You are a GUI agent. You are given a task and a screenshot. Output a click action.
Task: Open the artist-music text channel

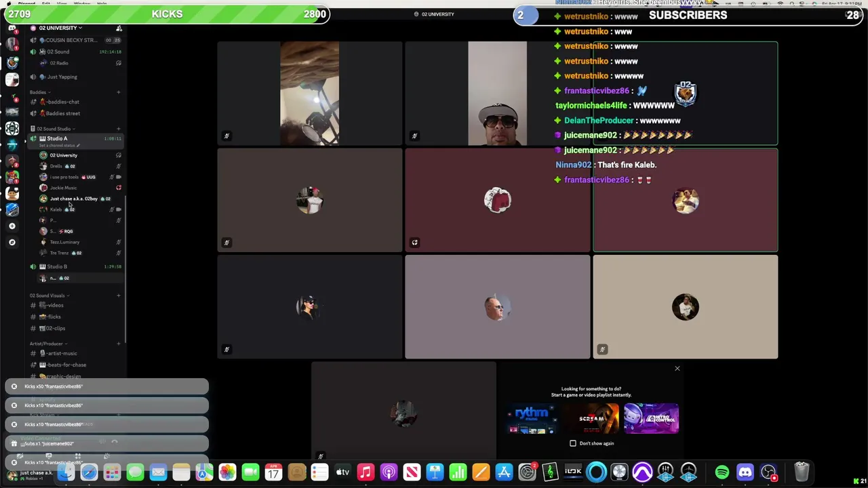[75, 353]
